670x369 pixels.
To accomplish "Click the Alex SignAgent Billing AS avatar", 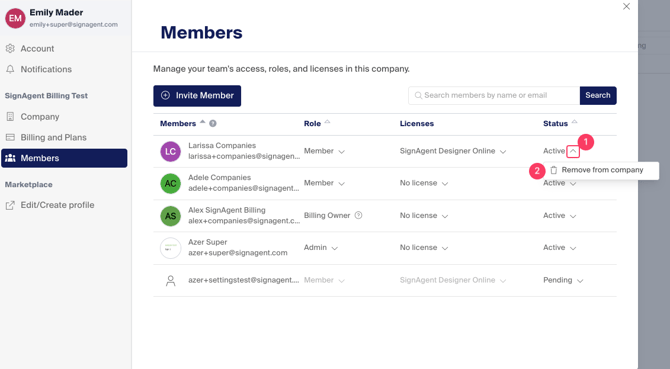I will [170, 216].
